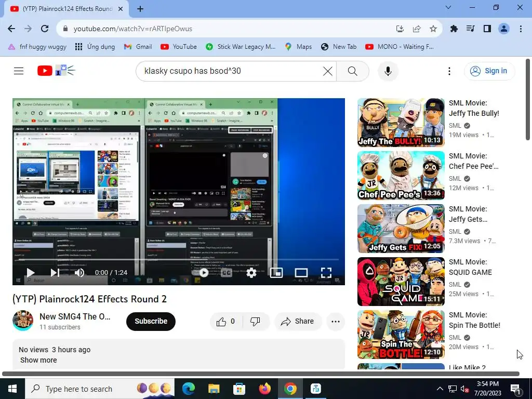Enter full screen video mode

[x=326, y=272]
